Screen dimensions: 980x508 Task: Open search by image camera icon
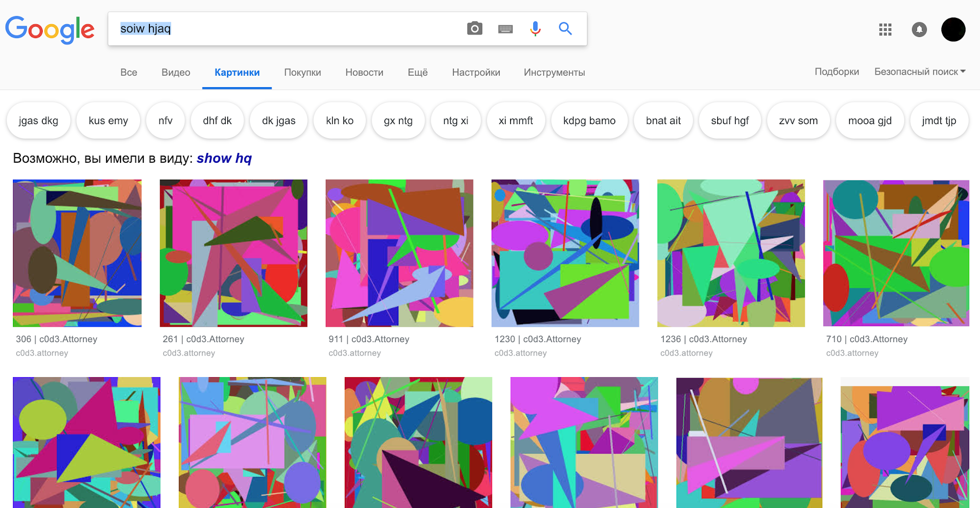(475, 29)
